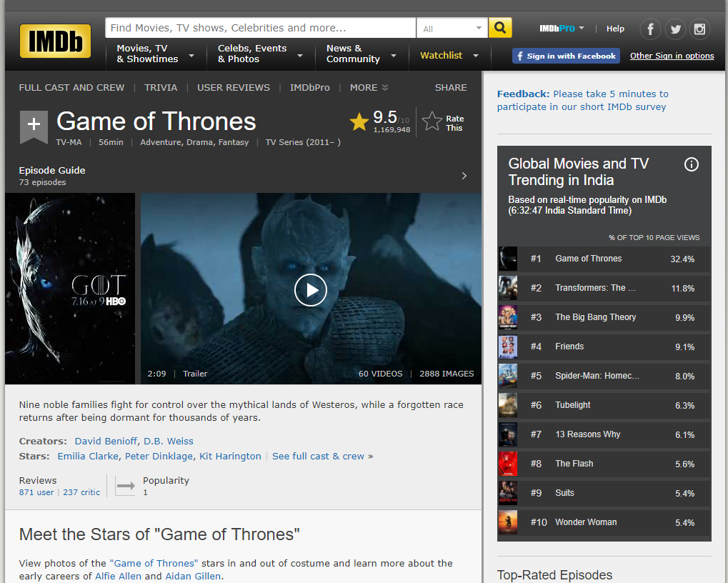Click 13 Reasons Why title in trending
728x583 pixels.
[x=588, y=434]
